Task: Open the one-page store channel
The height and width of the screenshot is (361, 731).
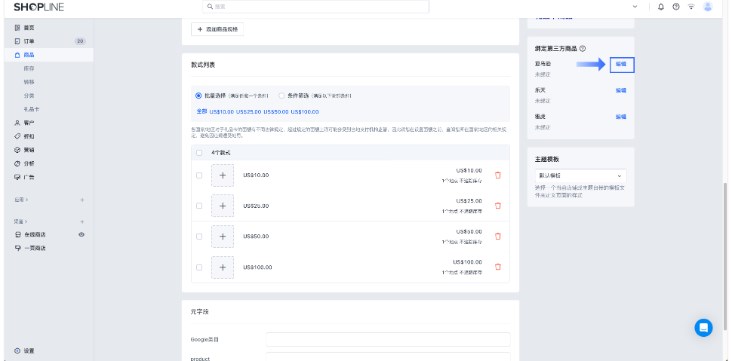Action: (30, 248)
